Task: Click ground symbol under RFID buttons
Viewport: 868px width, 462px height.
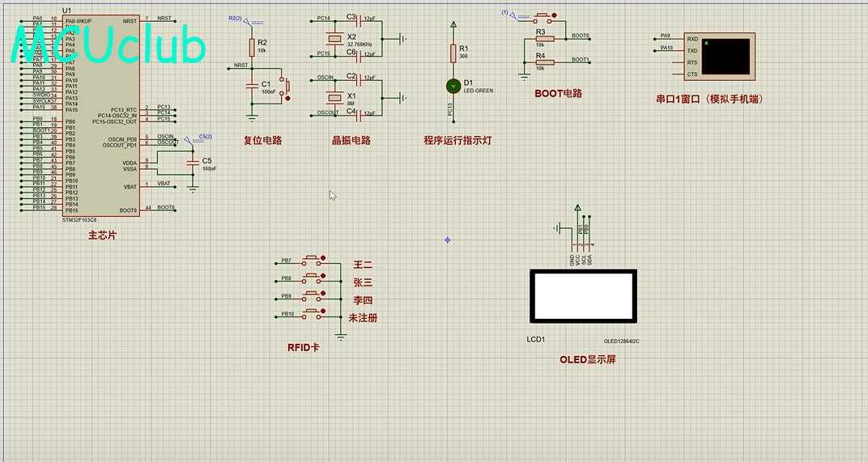Action: tap(341, 337)
